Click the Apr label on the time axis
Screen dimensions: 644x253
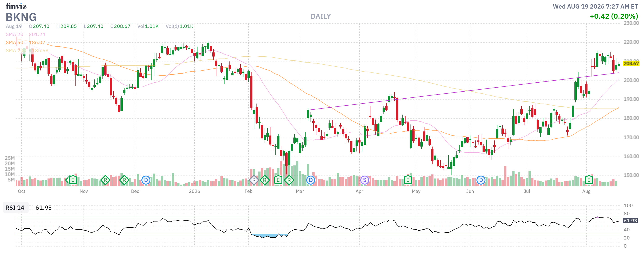pyautogui.click(x=359, y=192)
